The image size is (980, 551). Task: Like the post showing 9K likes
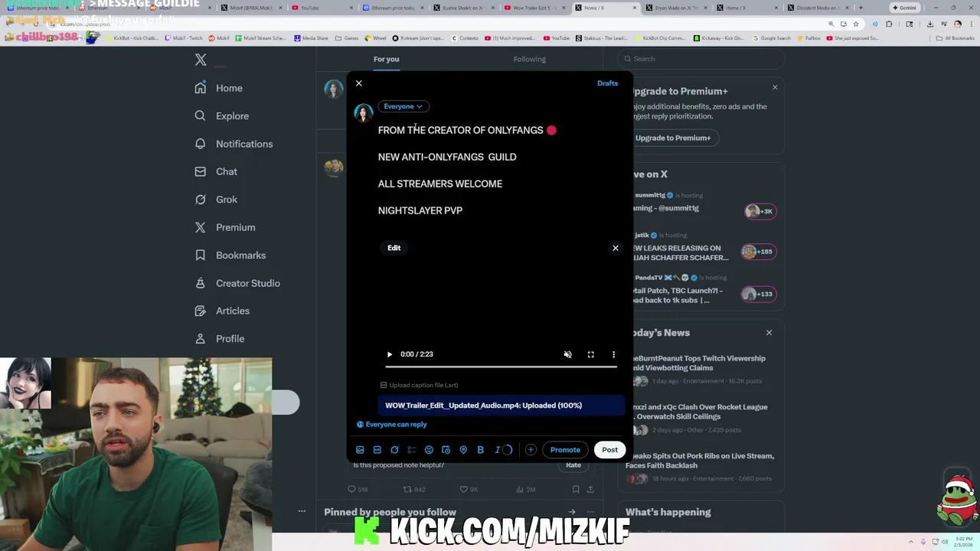469,489
